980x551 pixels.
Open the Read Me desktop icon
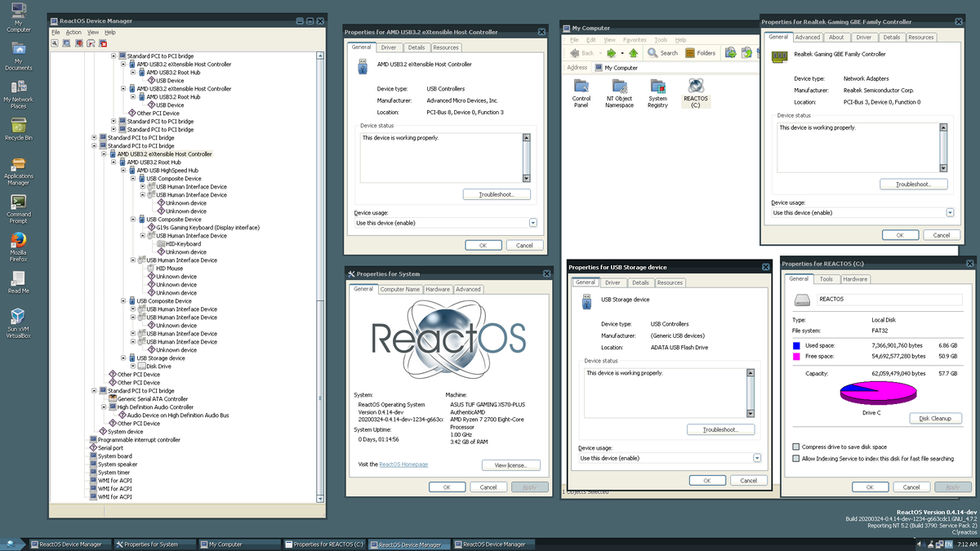point(18,282)
